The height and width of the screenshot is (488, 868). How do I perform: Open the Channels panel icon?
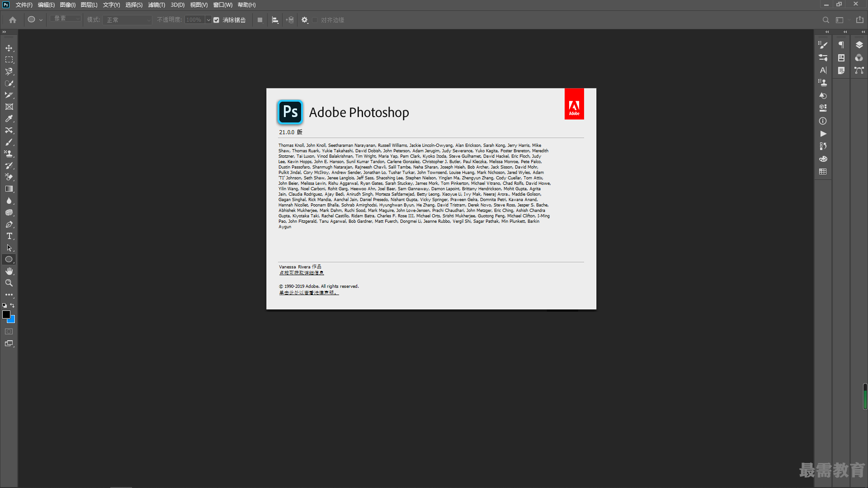(859, 58)
